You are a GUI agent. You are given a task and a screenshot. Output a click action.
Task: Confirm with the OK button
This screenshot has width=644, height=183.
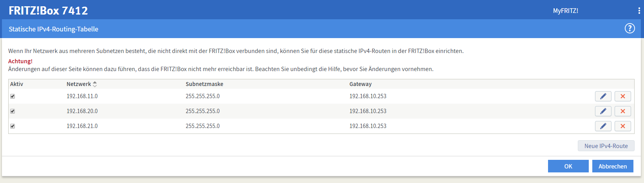click(568, 166)
